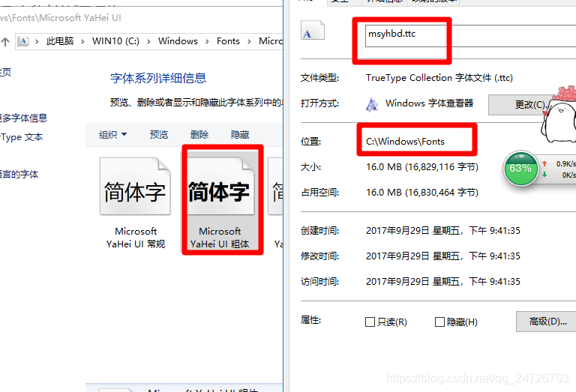Image resolution: width=576 pixels, height=392 pixels.
Task: Click the 创建时间 date value
Action: (x=443, y=231)
